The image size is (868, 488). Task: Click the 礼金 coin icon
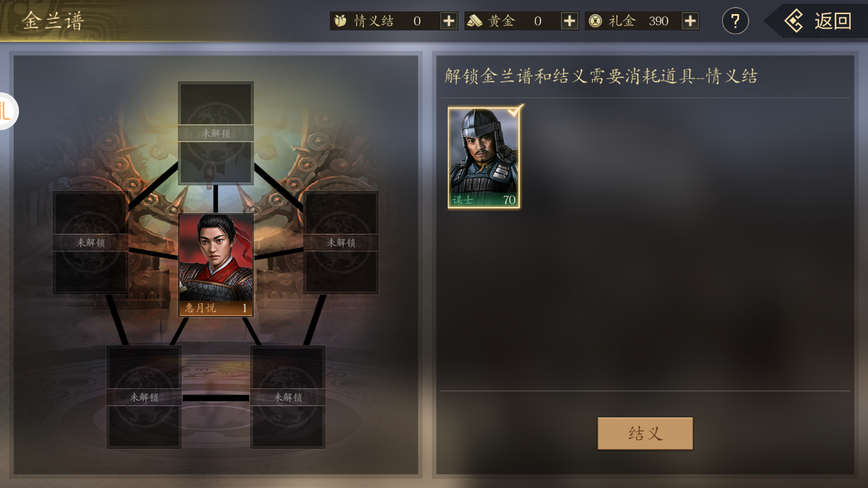click(x=595, y=21)
